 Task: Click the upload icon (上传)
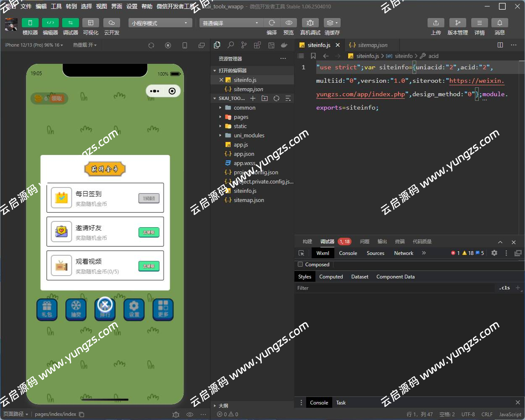[436, 23]
